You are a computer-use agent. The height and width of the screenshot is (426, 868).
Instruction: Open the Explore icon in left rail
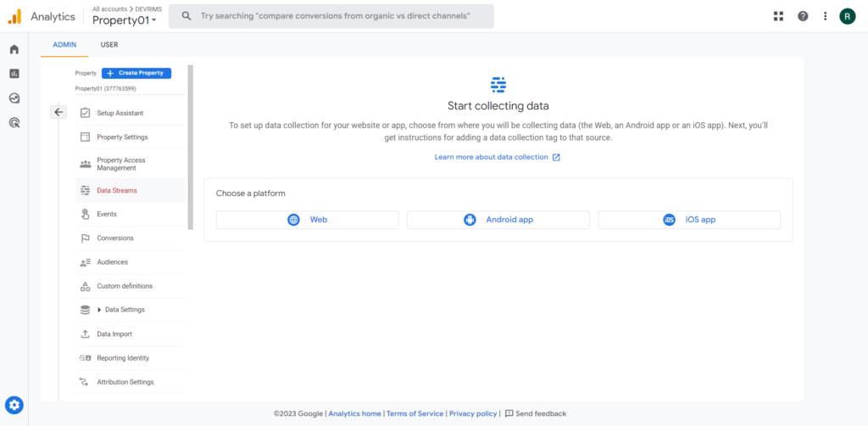(x=14, y=98)
